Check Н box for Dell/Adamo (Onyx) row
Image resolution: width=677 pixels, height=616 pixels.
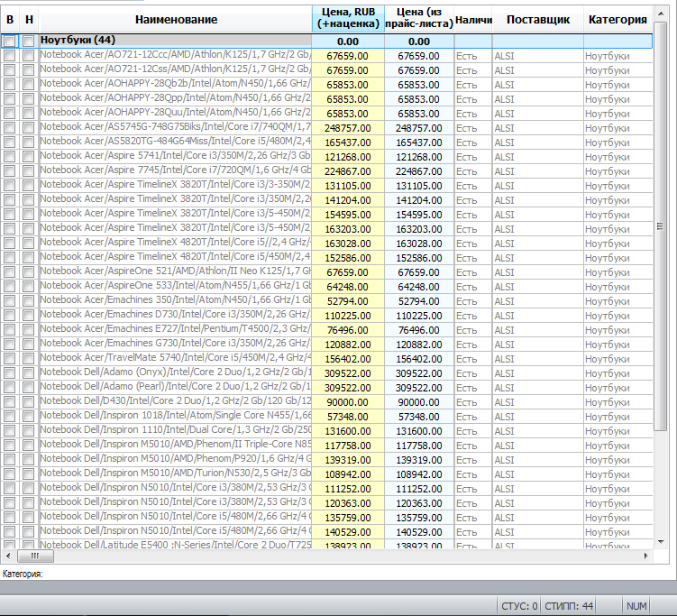(29, 373)
